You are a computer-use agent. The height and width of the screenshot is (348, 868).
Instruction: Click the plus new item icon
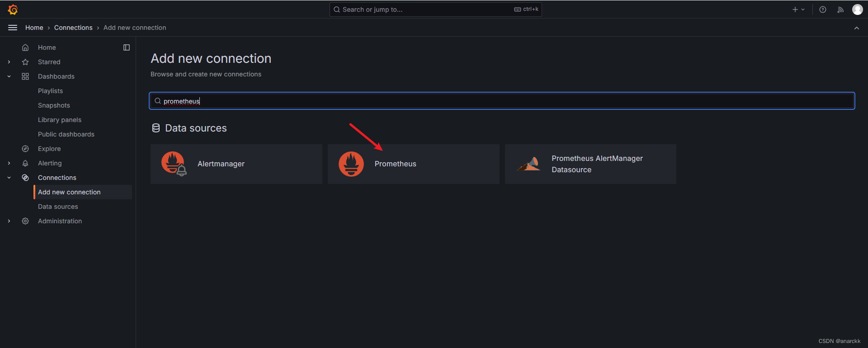point(795,9)
